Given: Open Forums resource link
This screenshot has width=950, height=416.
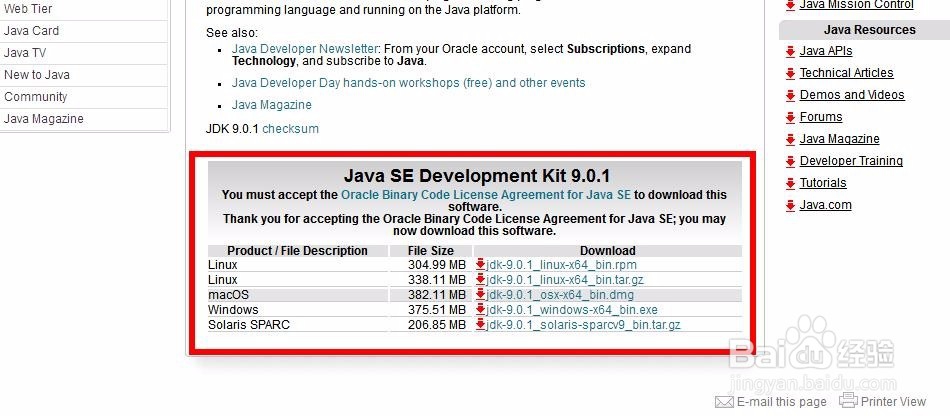Looking at the screenshot, I should tap(821, 117).
